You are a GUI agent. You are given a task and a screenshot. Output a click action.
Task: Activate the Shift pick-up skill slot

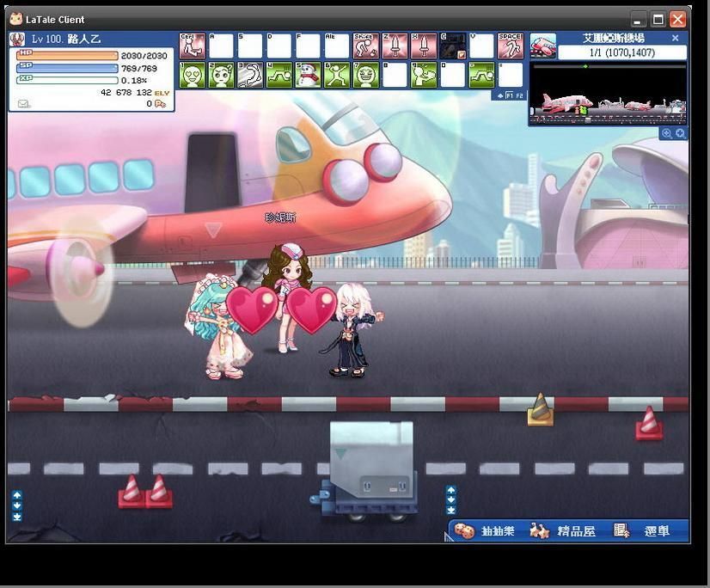[x=366, y=46]
